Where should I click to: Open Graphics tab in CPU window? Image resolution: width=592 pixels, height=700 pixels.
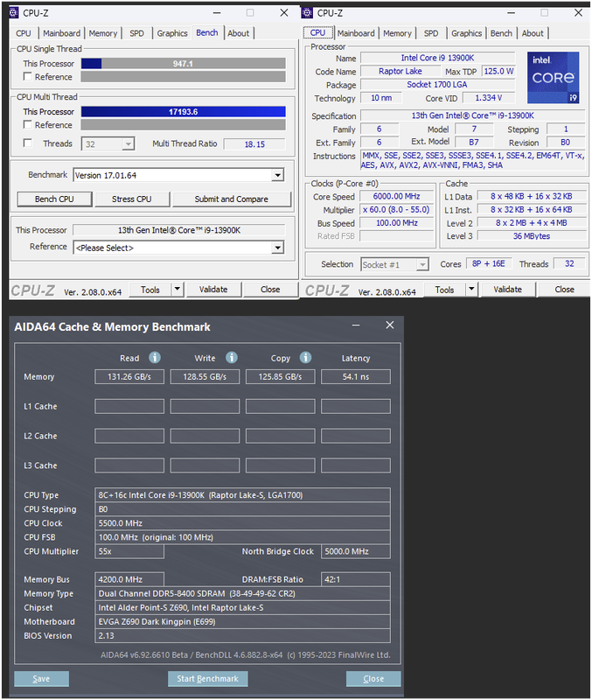click(x=466, y=33)
